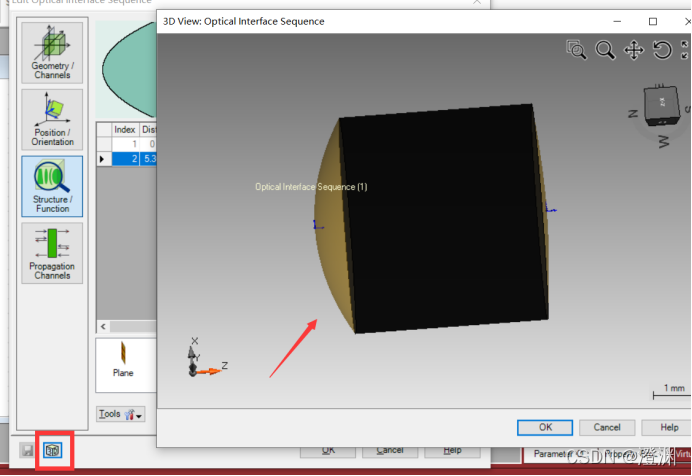Open the Propagation Channels page
Viewport: 692px width, 476px height.
click(52, 253)
